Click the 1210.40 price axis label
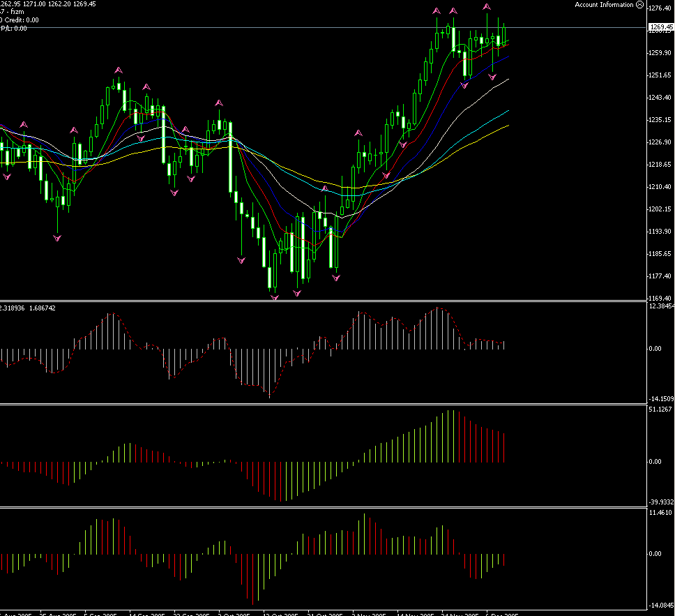675x616 pixels. (661, 186)
